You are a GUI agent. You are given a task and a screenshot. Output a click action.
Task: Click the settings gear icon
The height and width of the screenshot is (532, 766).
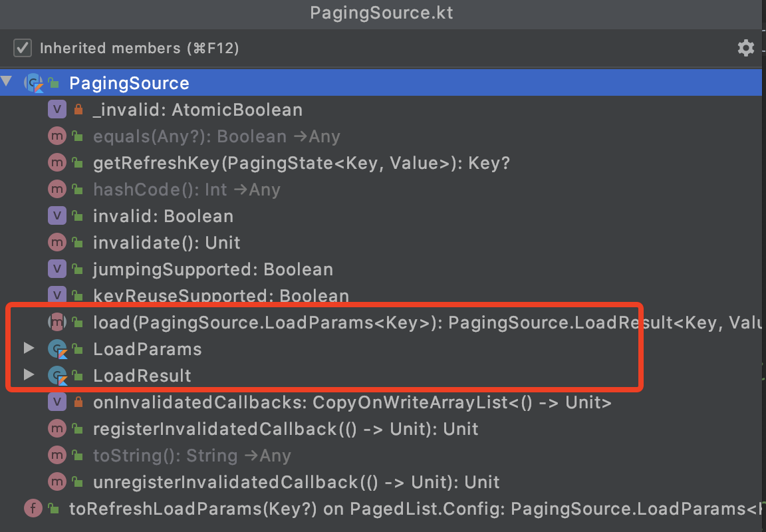click(x=745, y=47)
